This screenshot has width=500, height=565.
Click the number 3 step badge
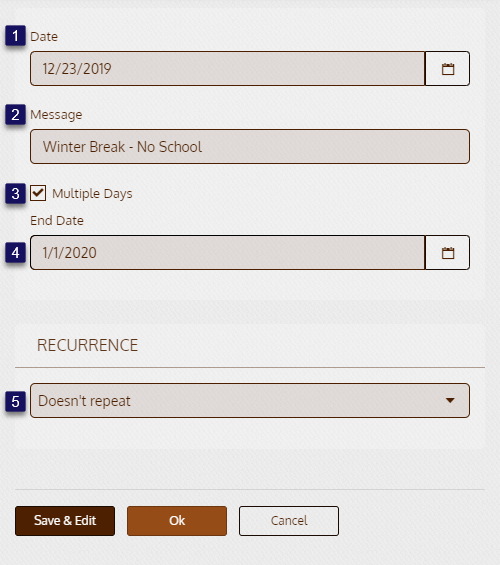click(x=15, y=193)
